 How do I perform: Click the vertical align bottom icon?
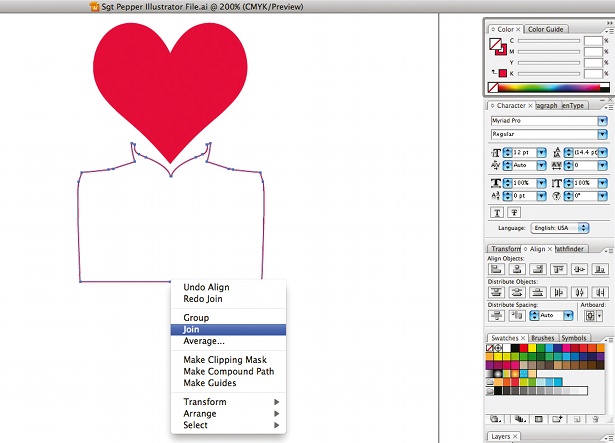point(600,269)
